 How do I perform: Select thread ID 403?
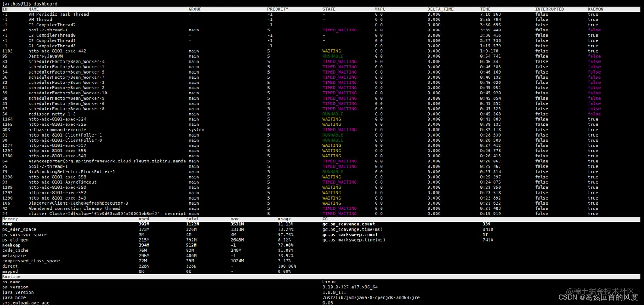pyautogui.click(x=6, y=130)
